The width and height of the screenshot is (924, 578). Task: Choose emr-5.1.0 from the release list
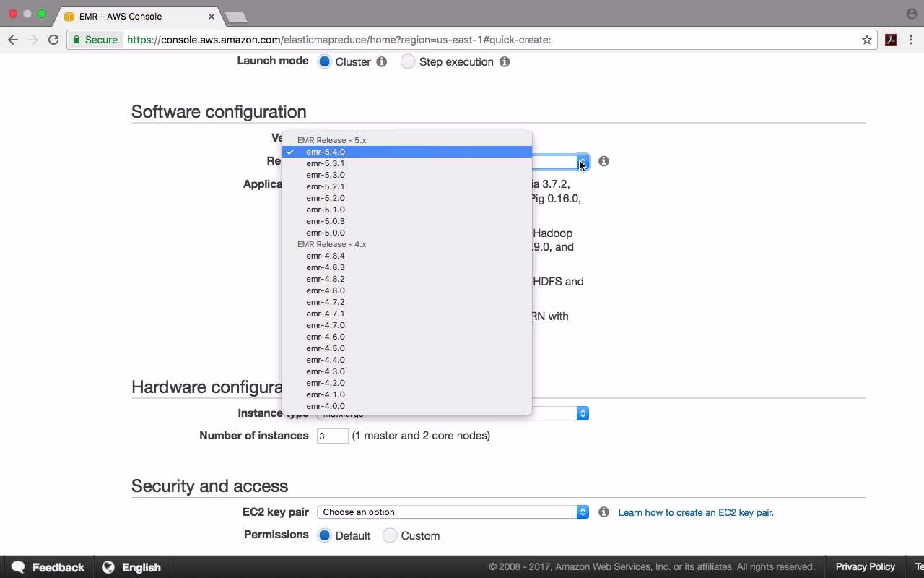pyautogui.click(x=407, y=210)
